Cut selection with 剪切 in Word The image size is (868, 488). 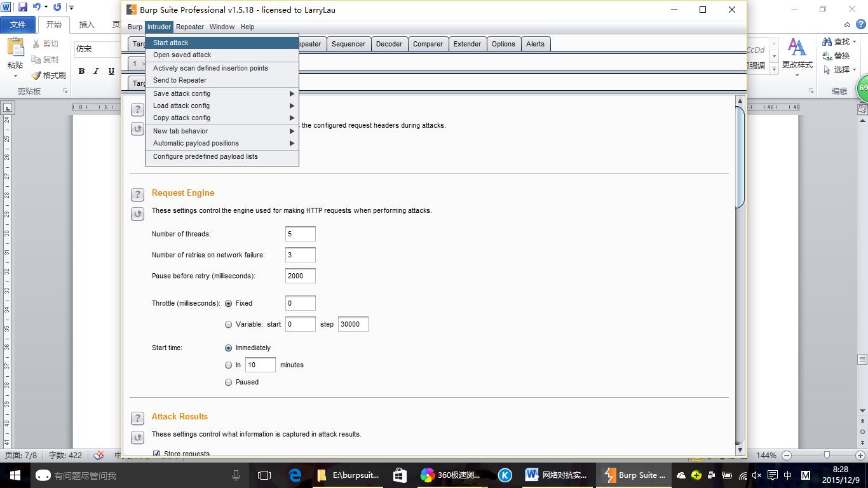pos(45,43)
